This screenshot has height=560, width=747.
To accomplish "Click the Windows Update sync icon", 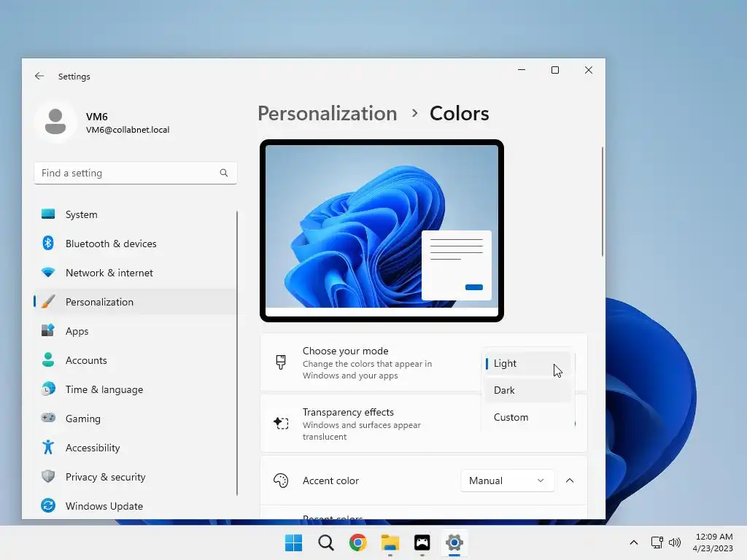I will [x=48, y=505].
